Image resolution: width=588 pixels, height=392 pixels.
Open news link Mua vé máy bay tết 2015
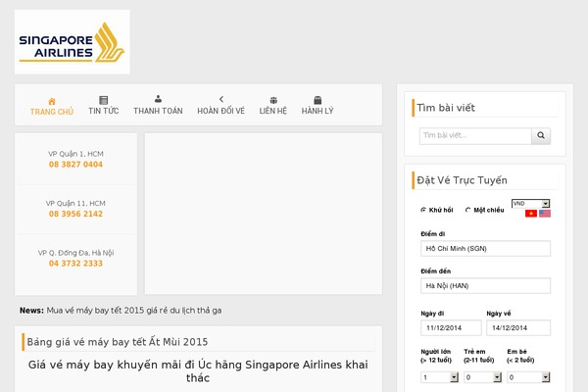tap(134, 311)
